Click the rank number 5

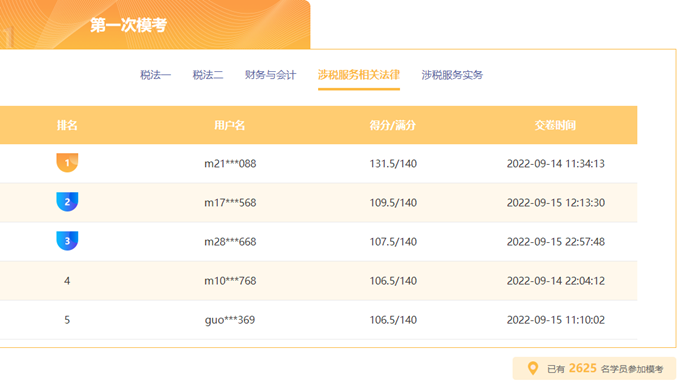[67, 320]
